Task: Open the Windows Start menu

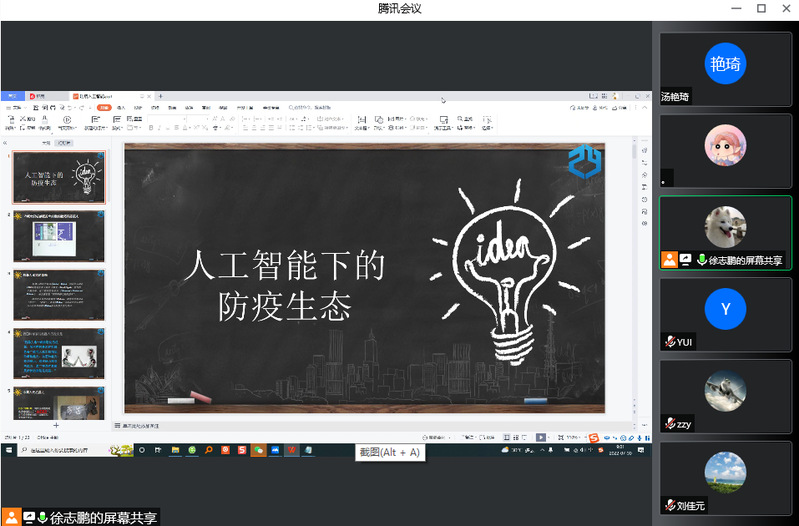Action: pos(7,452)
